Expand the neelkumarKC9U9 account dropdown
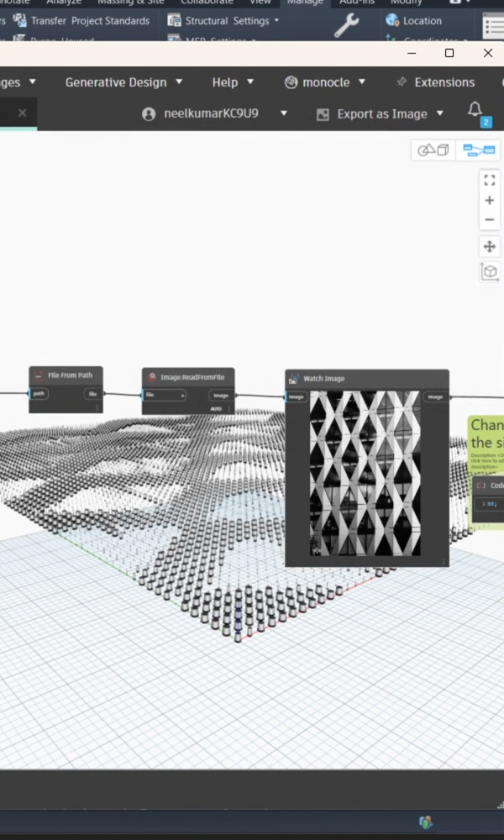 [x=284, y=113]
